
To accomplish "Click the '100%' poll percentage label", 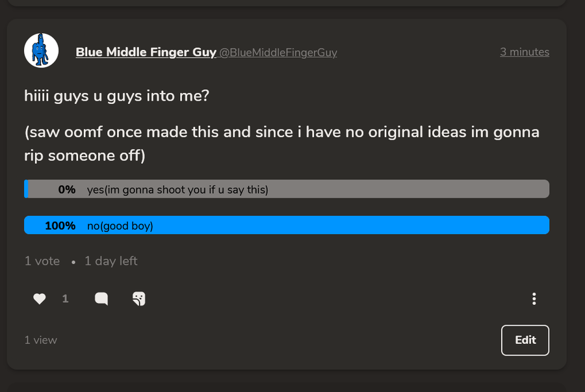I will coord(60,226).
